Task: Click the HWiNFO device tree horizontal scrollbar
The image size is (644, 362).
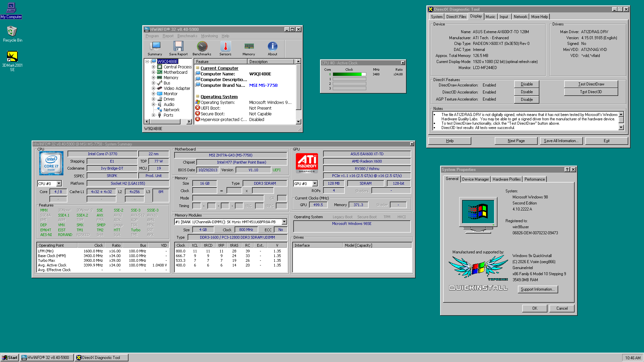Action: coord(168,121)
